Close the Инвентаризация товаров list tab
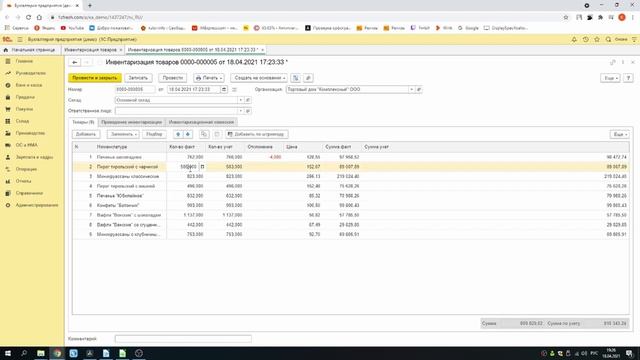 coord(120,50)
